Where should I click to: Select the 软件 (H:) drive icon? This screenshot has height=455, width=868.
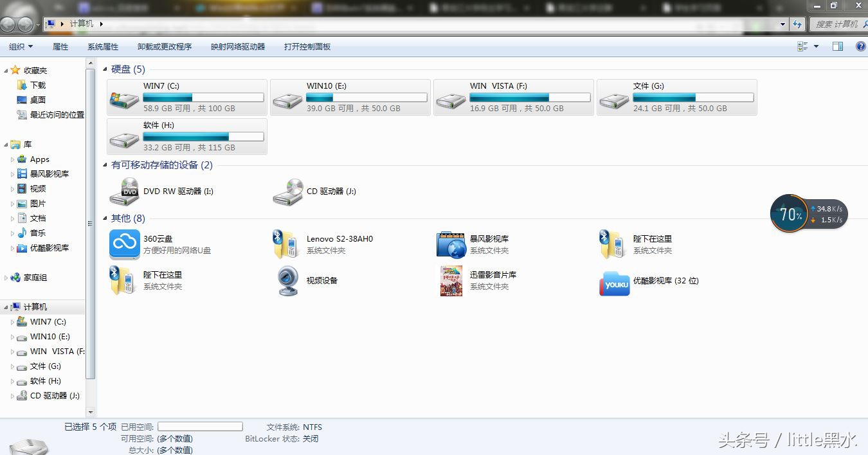124,138
